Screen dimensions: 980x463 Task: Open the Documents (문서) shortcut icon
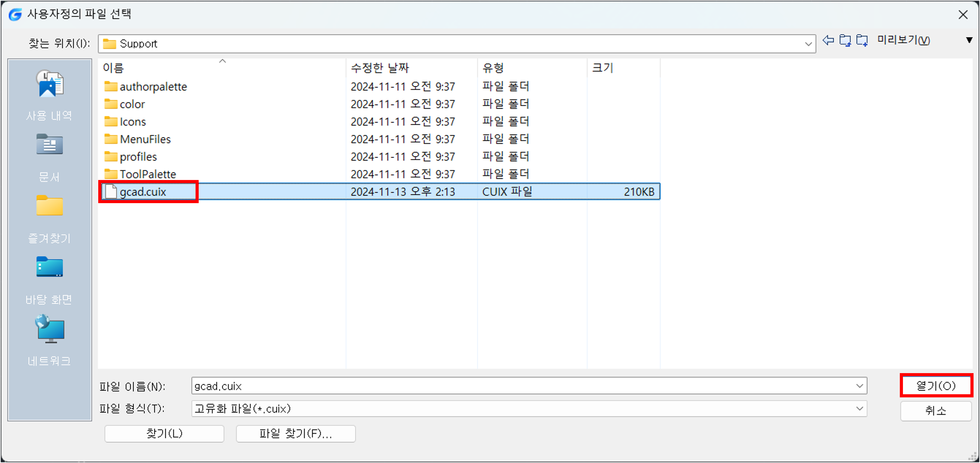[49, 144]
